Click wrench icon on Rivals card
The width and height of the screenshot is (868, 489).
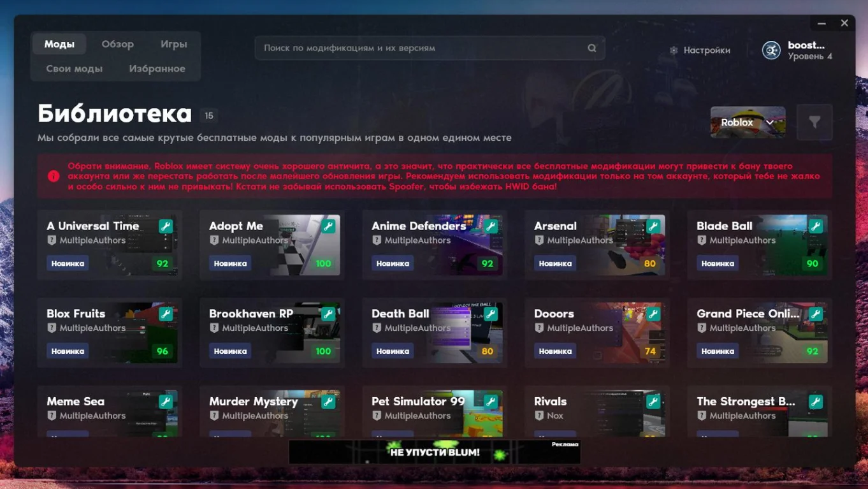tap(653, 402)
